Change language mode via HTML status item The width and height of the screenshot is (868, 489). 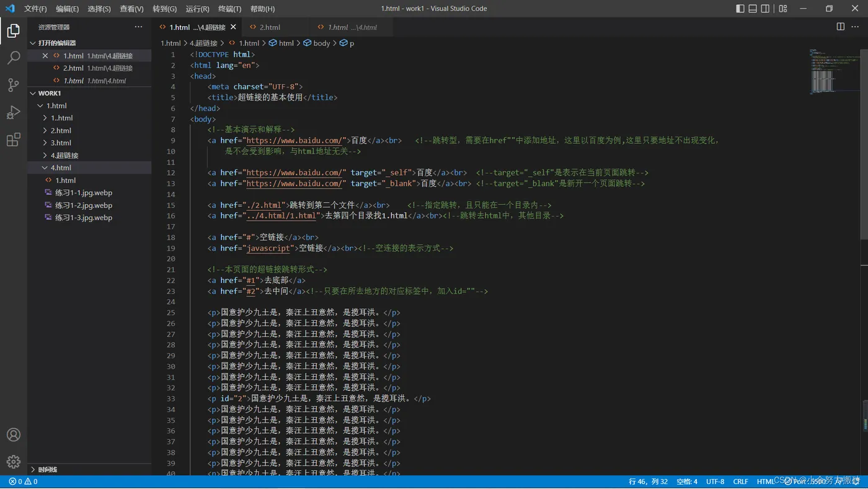[x=766, y=482]
